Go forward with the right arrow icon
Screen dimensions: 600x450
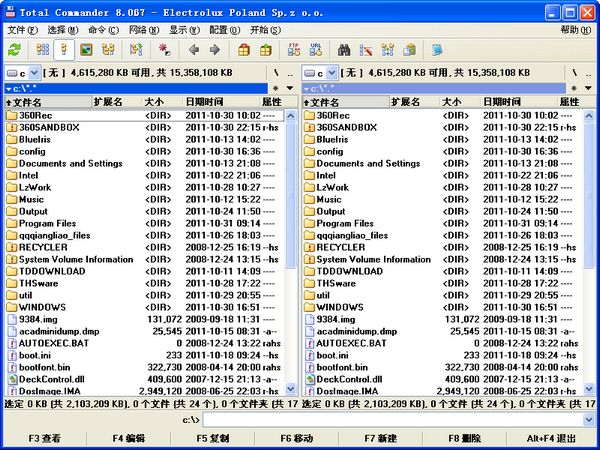pyautogui.click(x=215, y=50)
